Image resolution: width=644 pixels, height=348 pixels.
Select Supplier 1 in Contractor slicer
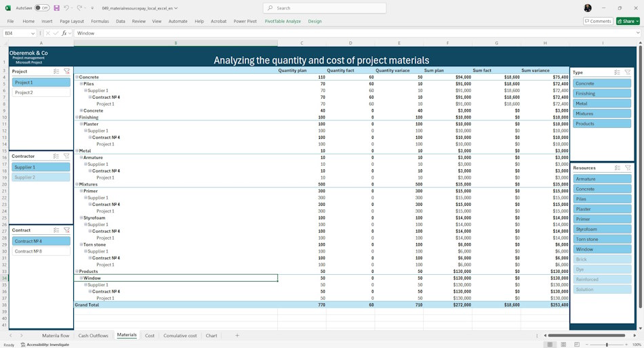tap(41, 167)
